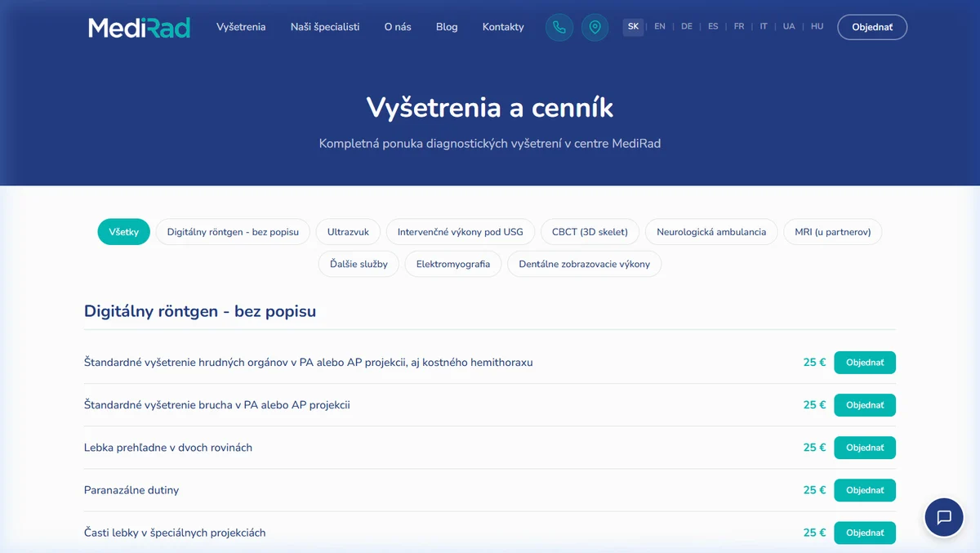This screenshot has height=553, width=980.
Task: Click the Digitálny röntgen - bez popisu heading
Action: pyautogui.click(x=200, y=311)
